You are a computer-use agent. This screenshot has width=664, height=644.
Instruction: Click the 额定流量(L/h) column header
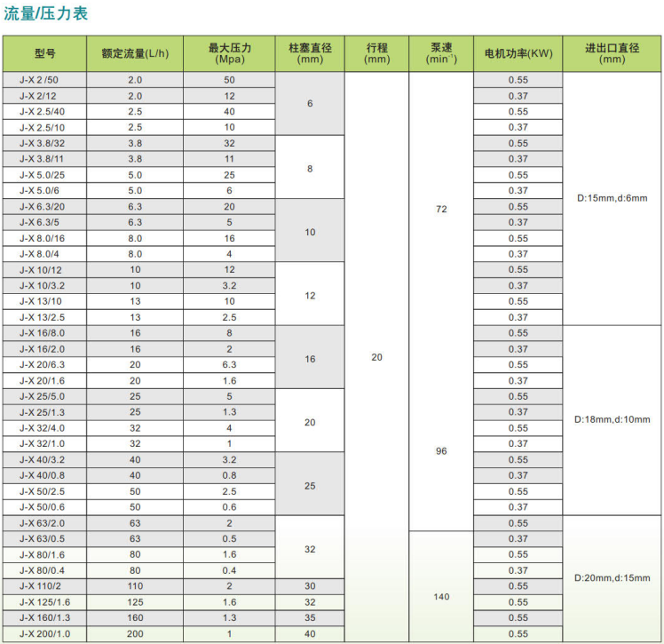click(x=135, y=53)
